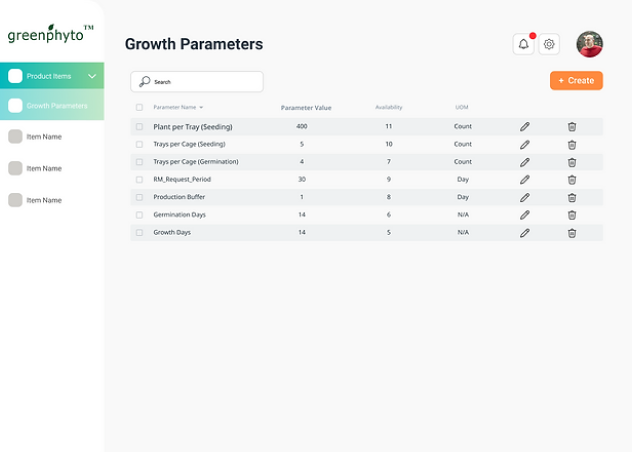Collapse the Product Items chevron
Viewport: 632px width, 452px height.
pos(92,76)
